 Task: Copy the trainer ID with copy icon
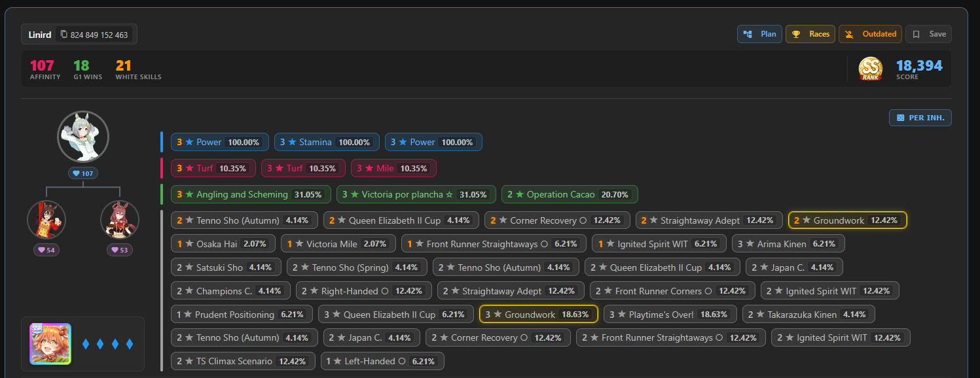[x=94, y=35]
